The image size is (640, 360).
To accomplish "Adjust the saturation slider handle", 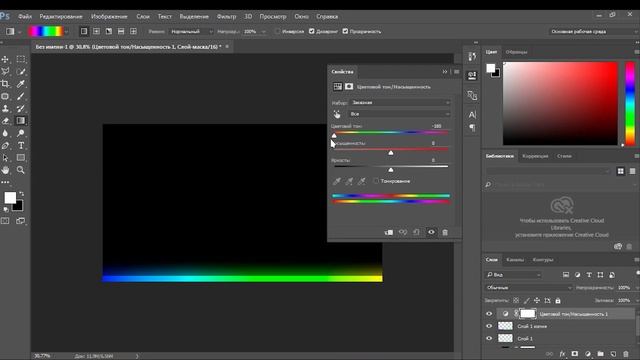I will pyautogui.click(x=391, y=153).
